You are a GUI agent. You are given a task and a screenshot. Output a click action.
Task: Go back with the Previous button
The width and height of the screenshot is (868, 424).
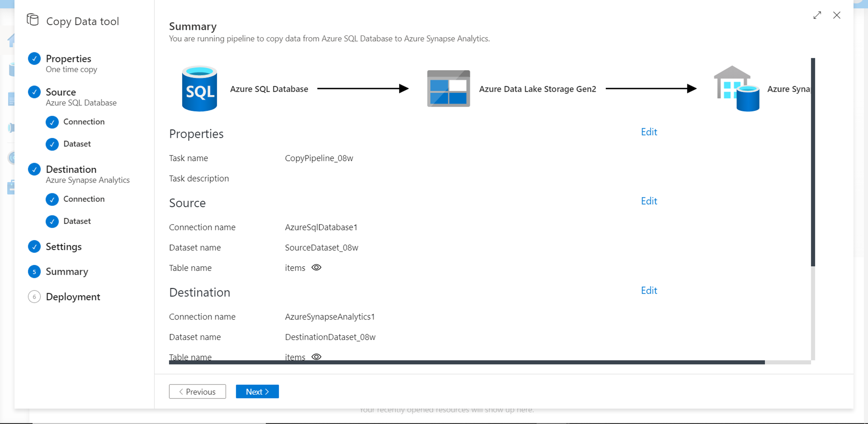(x=197, y=391)
